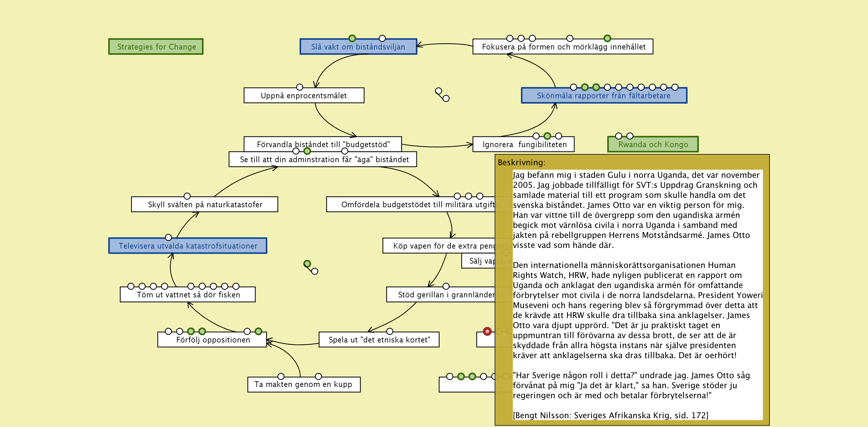Click the standalone green marker in the left loop

307,263
